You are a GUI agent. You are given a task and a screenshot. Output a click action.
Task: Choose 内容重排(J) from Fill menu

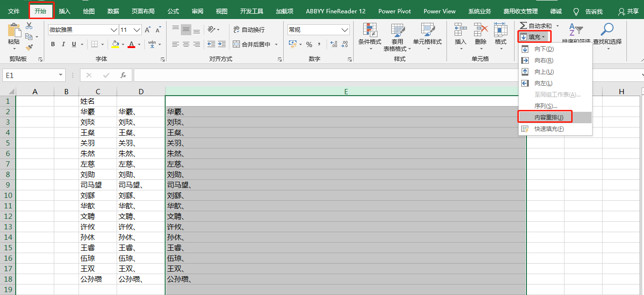[x=555, y=118]
